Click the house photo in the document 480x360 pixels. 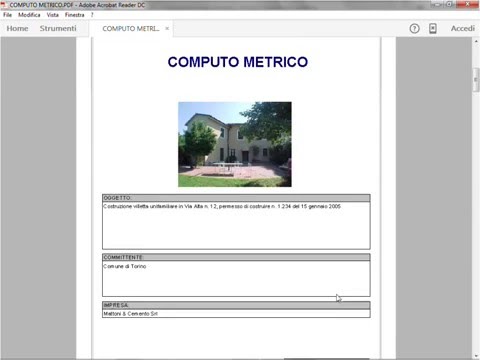click(235, 144)
